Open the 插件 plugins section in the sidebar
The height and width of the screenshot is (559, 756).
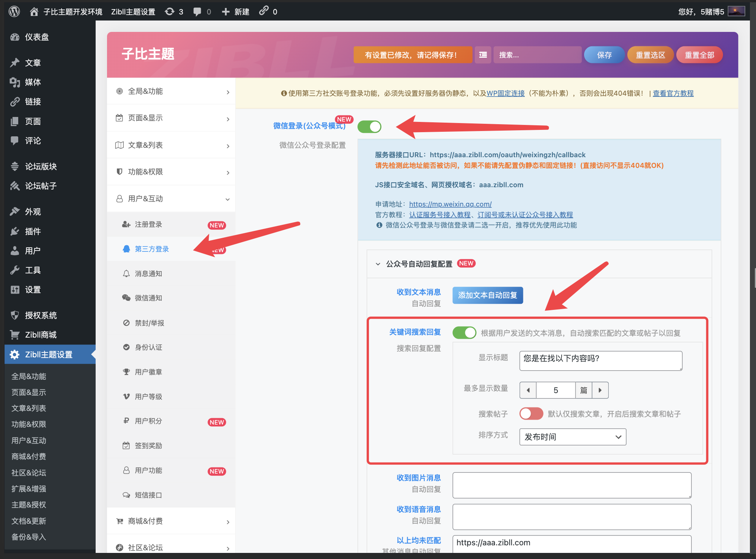pos(33,231)
